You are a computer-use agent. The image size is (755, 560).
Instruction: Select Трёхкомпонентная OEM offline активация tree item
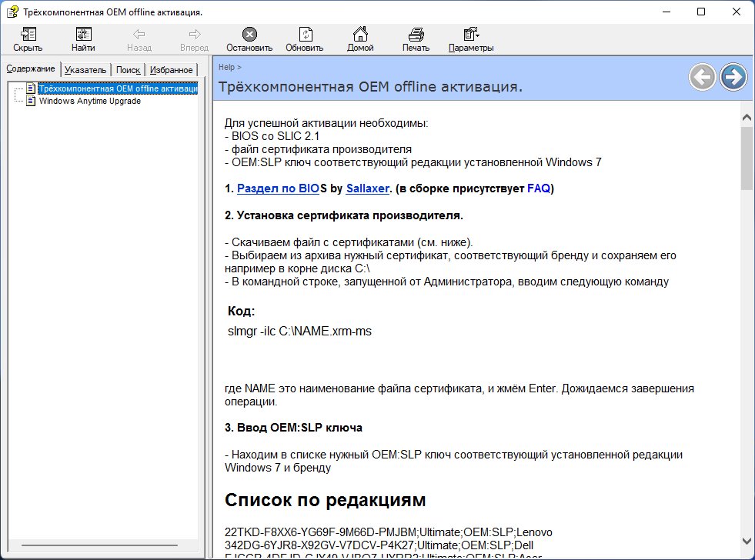tap(117, 88)
